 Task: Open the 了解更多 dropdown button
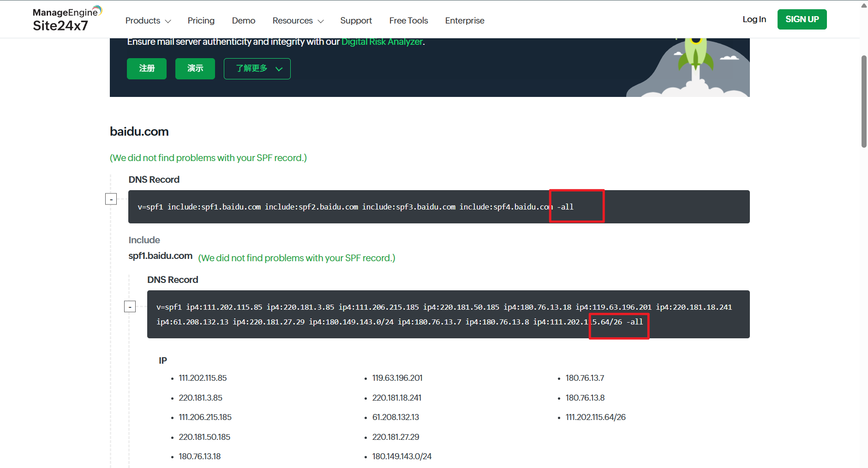pyautogui.click(x=257, y=69)
